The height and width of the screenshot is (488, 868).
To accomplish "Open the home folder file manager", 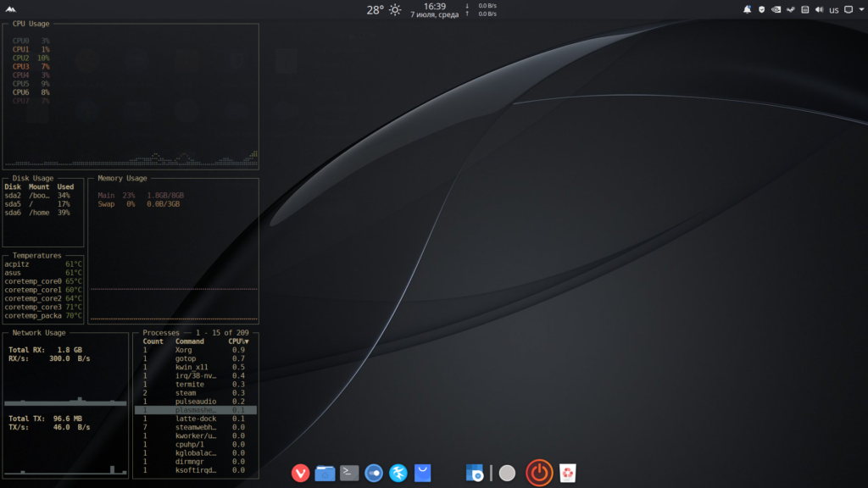I will [325, 473].
